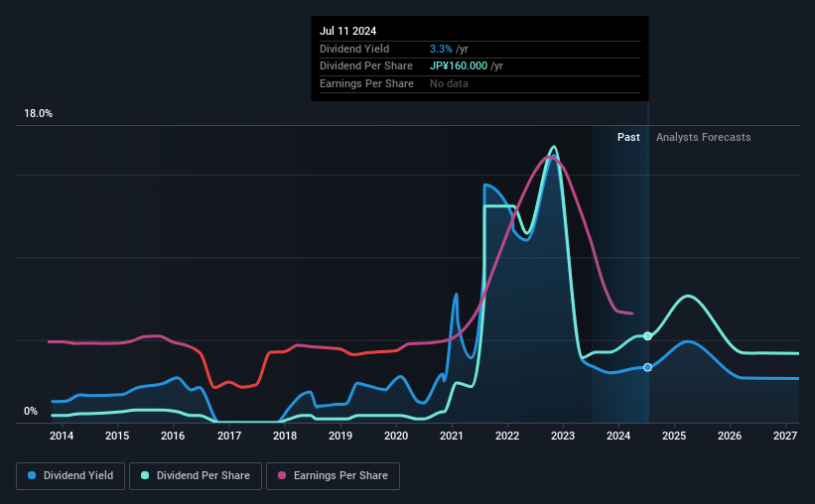Click the 2015 x-axis label
The width and height of the screenshot is (815, 504).
[117, 436]
